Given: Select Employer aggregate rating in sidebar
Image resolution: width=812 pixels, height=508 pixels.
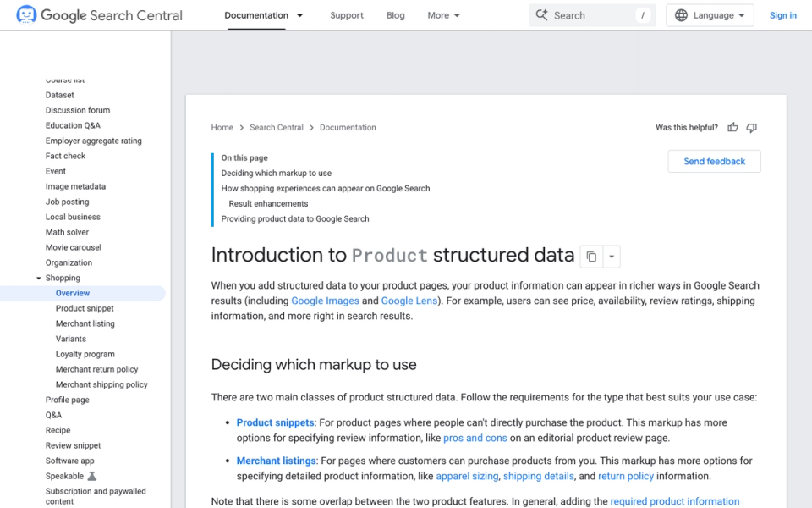Looking at the screenshot, I should point(93,141).
